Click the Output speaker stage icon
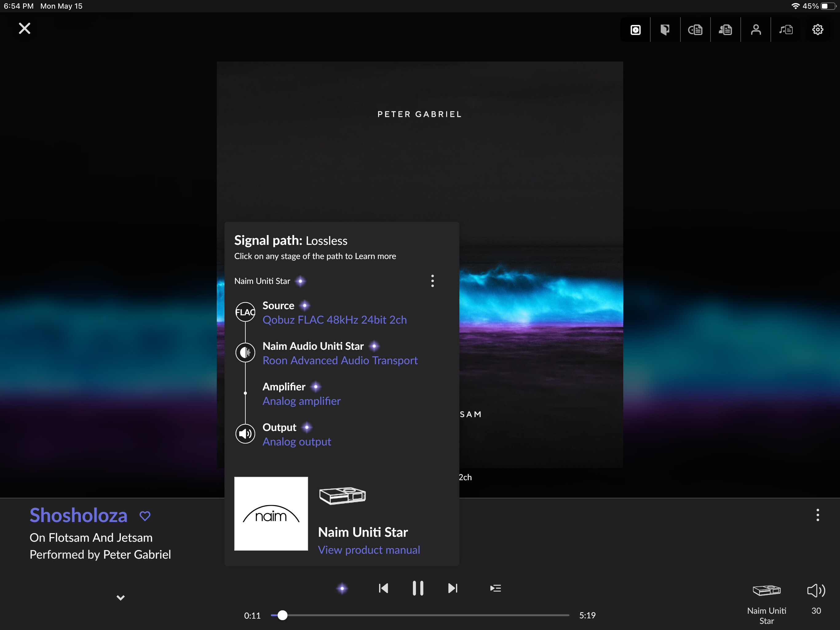This screenshot has width=840, height=630. pyautogui.click(x=245, y=434)
